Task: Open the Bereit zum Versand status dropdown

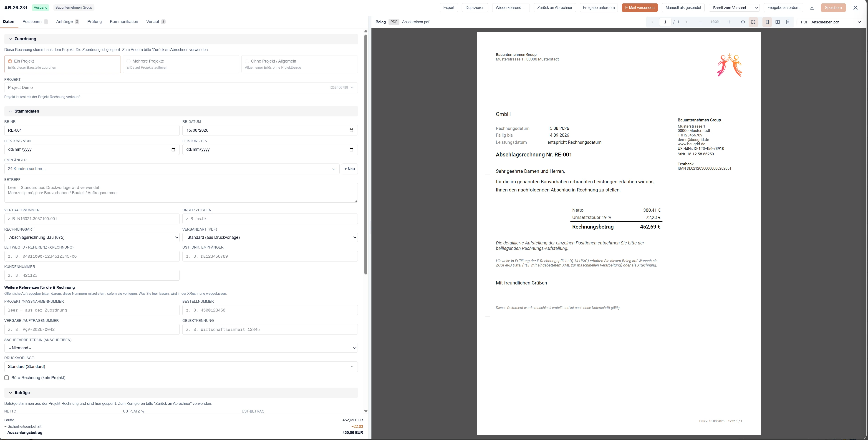Action: pyautogui.click(x=734, y=8)
